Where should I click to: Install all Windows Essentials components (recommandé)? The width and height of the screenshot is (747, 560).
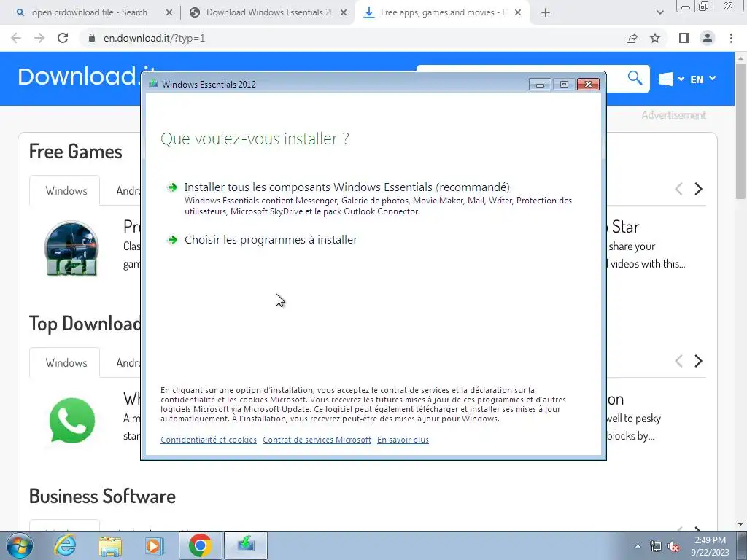(x=347, y=187)
